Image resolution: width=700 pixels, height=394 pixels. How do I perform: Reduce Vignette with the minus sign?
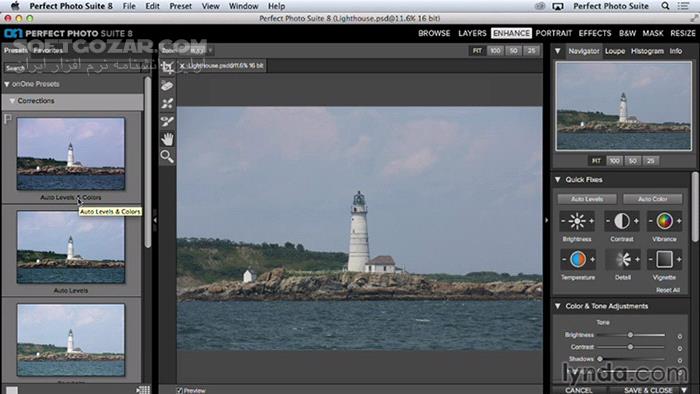650,259
